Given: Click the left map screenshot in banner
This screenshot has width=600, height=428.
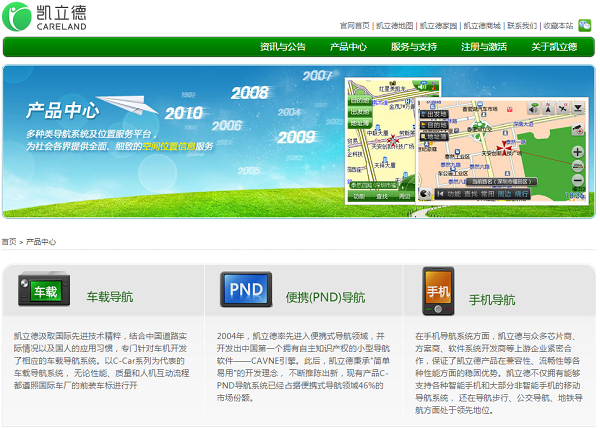Looking at the screenshot, I should click(380, 141).
